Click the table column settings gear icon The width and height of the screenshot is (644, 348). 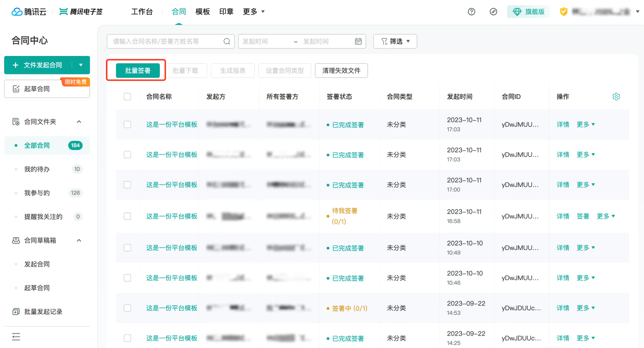click(x=616, y=96)
